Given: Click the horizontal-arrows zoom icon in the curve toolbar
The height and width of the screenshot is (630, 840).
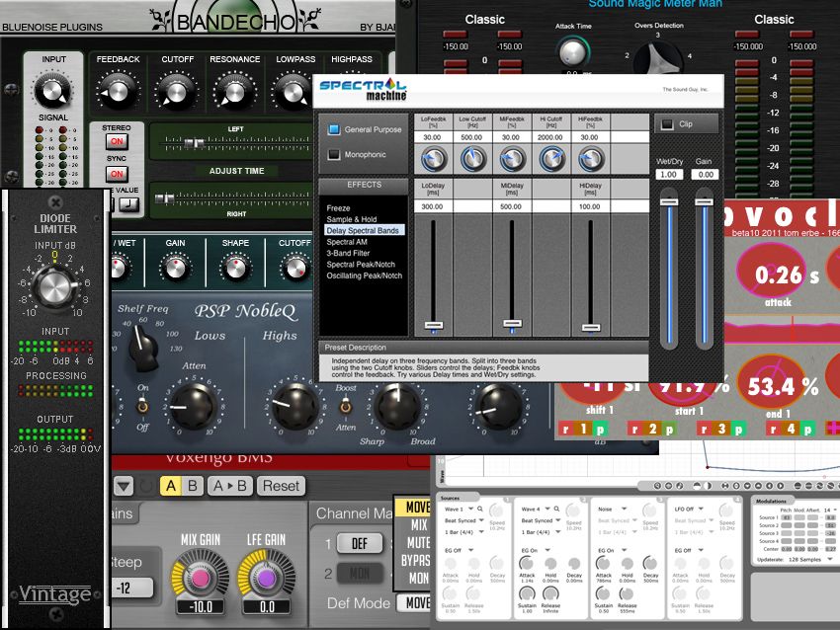Looking at the screenshot, I should (x=724, y=486).
